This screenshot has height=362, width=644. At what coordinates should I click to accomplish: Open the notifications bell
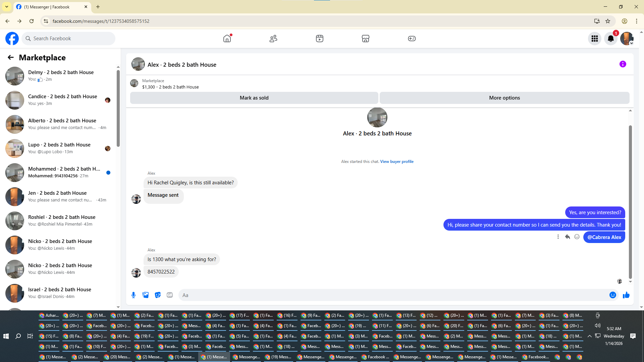coord(610,39)
